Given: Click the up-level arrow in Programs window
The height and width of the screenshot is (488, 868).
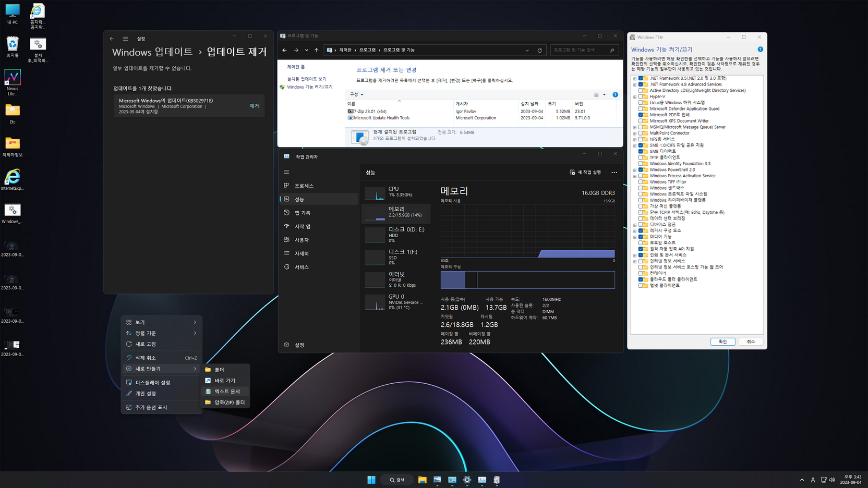Looking at the screenshot, I should click(x=316, y=50).
